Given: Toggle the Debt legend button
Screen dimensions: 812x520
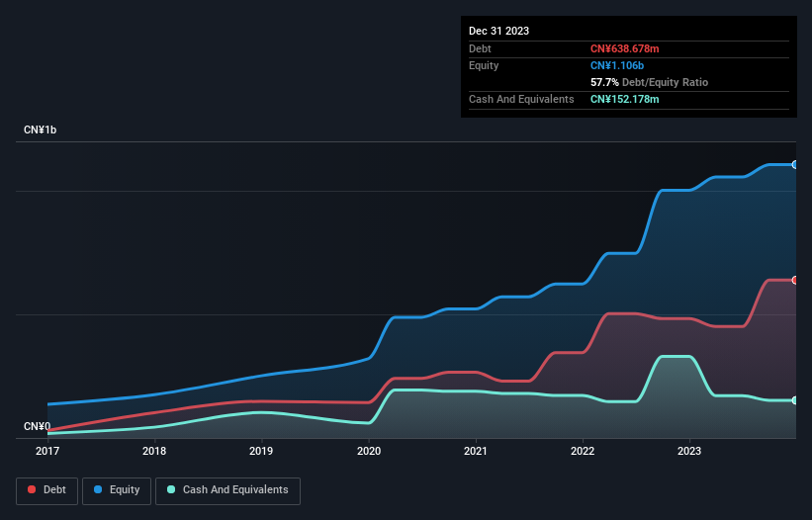Looking at the screenshot, I should (46, 490).
